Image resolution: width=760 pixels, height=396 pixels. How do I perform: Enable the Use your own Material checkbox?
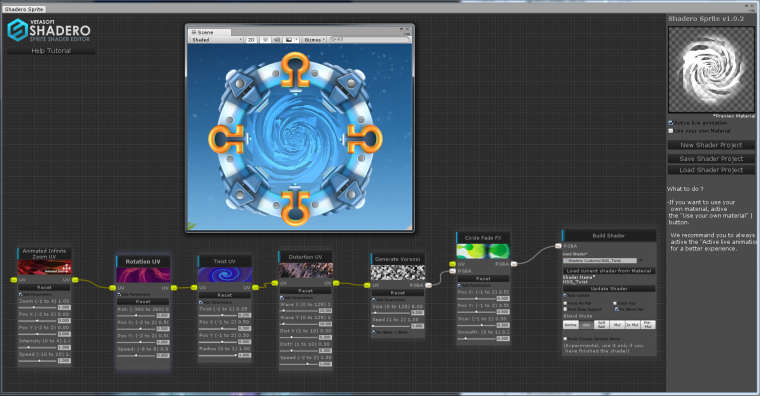point(671,131)
